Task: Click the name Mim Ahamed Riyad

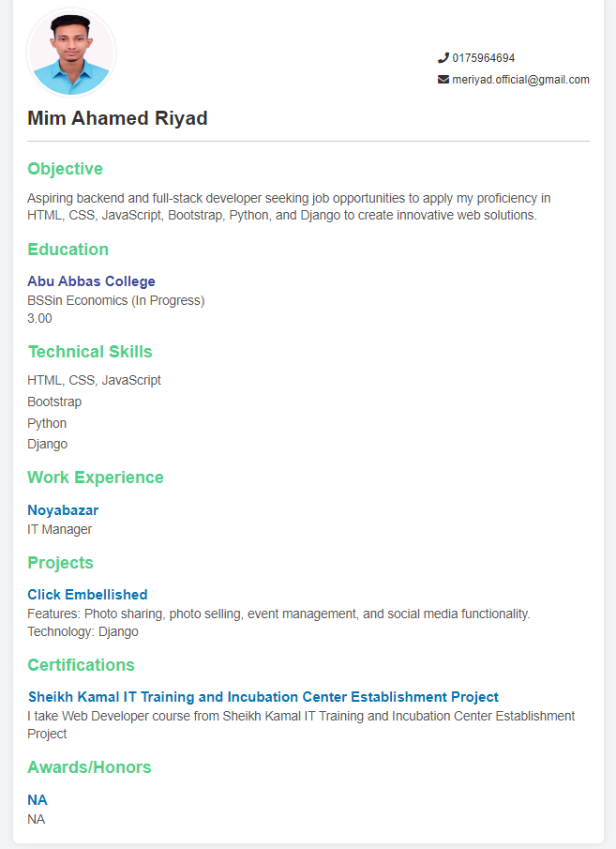Action: point(117,118)
